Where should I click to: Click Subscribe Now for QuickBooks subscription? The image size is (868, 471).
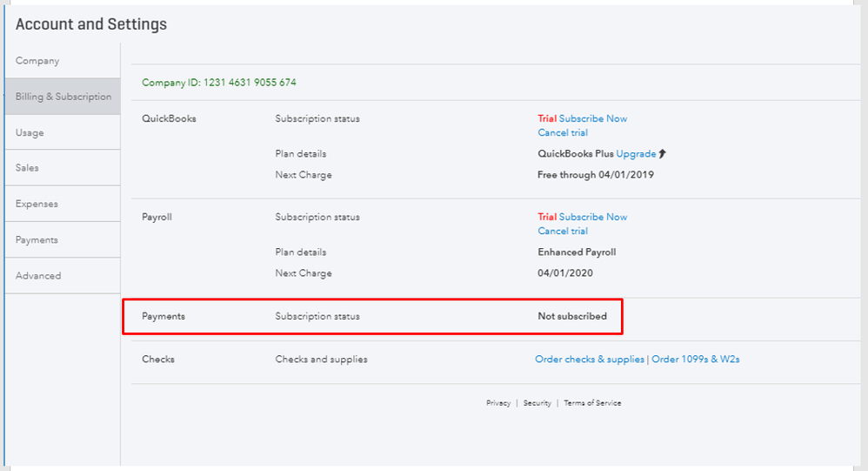[593, 118]
